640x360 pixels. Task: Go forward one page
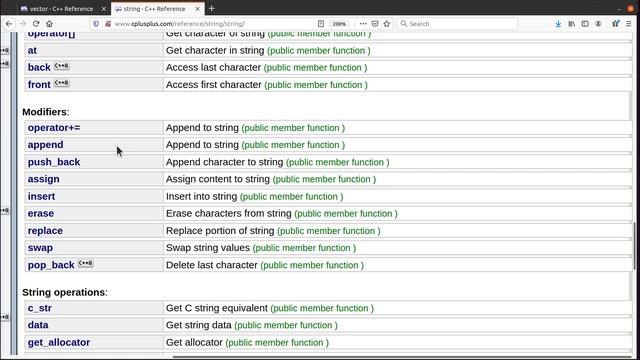[23, 24]
